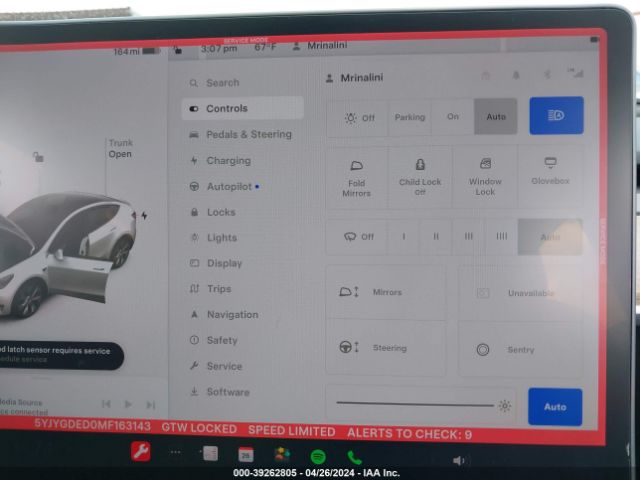The width and height of the screenshot is (640, 480).
Task: Open Mrinalini driver profile in settings panel
Action: click(354, 78)
